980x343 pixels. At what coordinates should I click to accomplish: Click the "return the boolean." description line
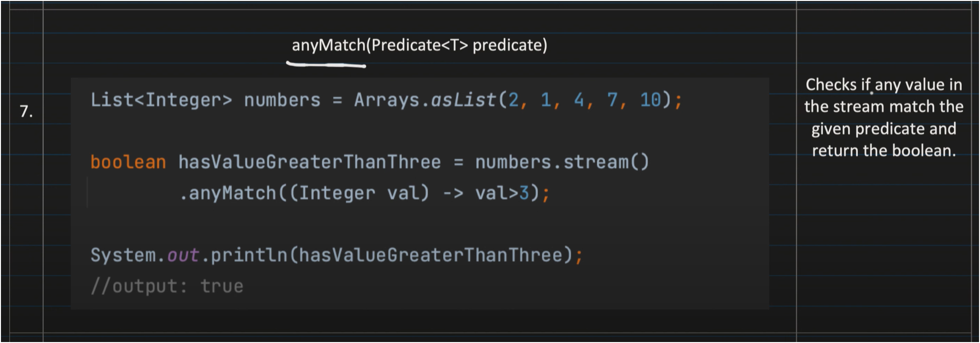pyautogui.click(x=884, y=151)
